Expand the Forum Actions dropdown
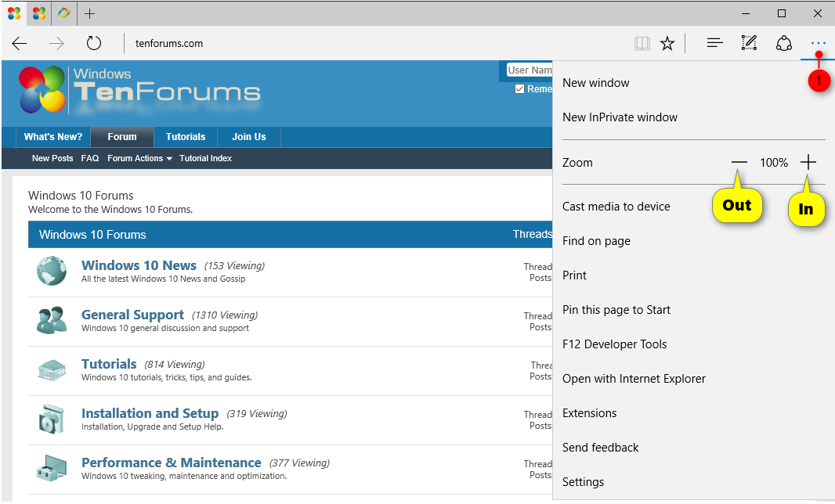835x504 pixels. 139,158
